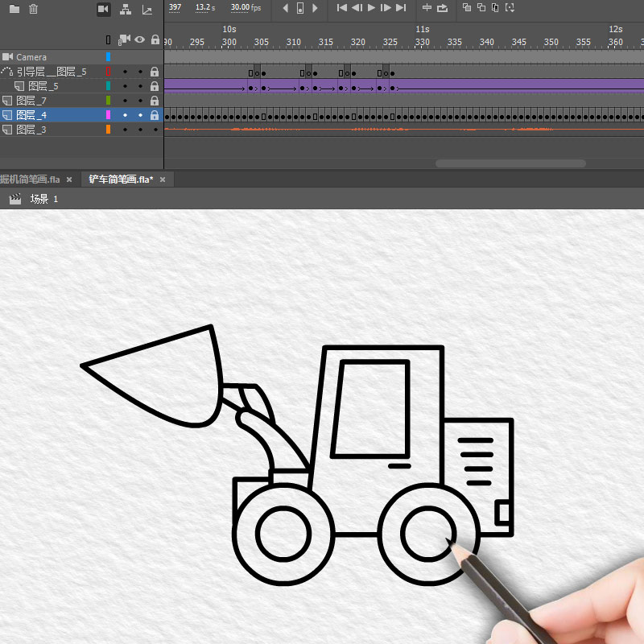
Task: Click frame 300 on the timeline ruler
Action: pos(229,42)
